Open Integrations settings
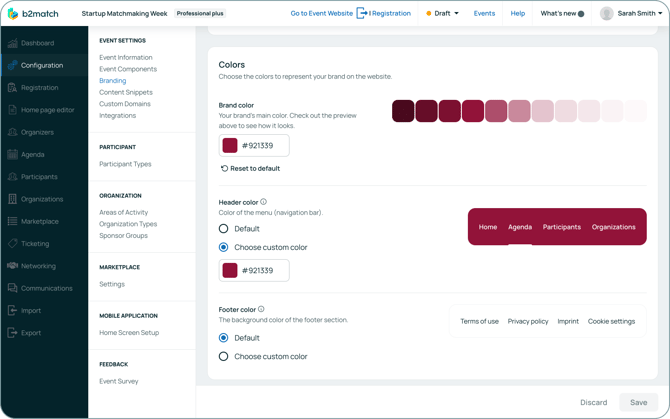This screenshot has width=670, height=419. (x=118, y=115)
